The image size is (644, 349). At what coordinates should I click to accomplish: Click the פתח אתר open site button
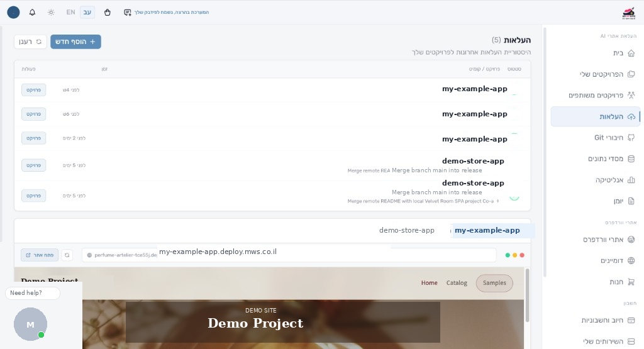tap(40, 255)
